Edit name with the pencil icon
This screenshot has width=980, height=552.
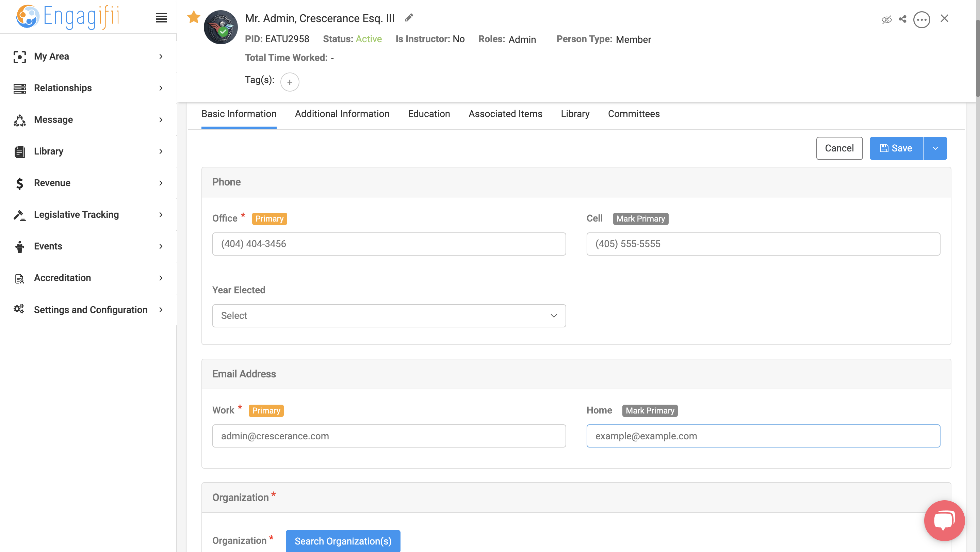click(409, 18)
